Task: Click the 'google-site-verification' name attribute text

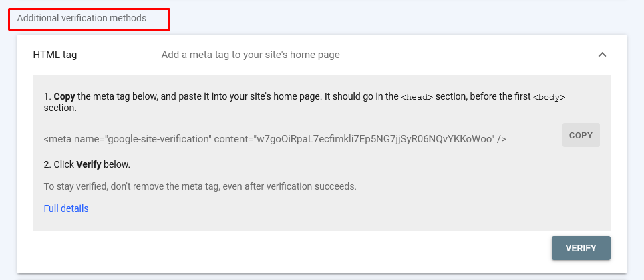Action: coord(158,139)
